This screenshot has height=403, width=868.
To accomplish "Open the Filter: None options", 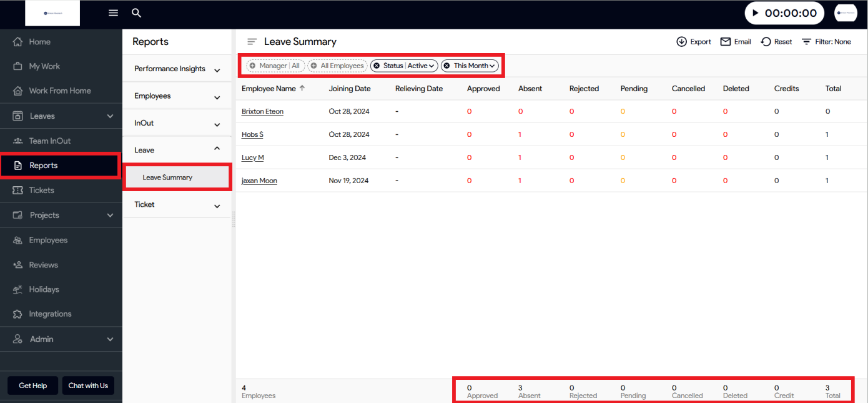I will [826, 42].
